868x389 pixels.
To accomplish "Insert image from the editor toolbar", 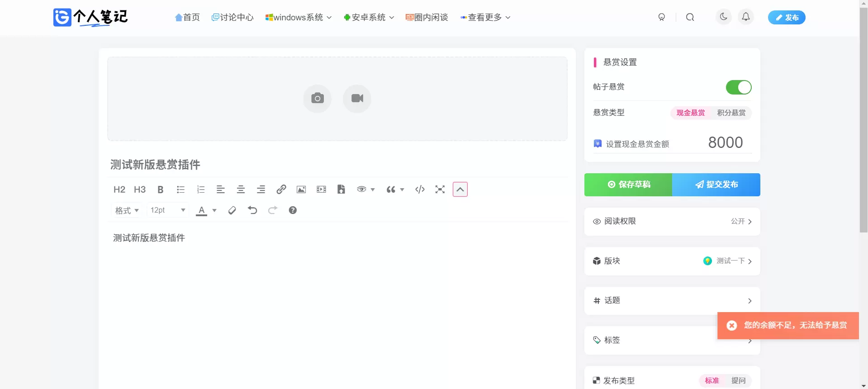I will pos(301,190).
